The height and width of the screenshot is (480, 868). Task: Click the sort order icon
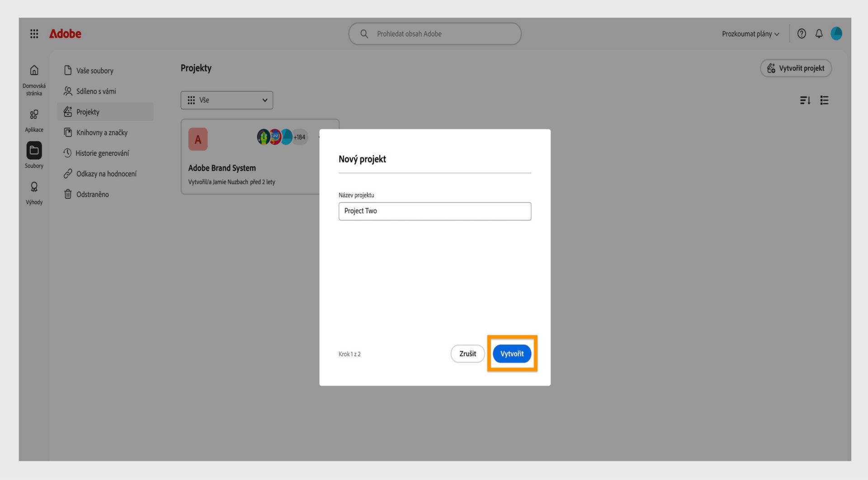805,100
